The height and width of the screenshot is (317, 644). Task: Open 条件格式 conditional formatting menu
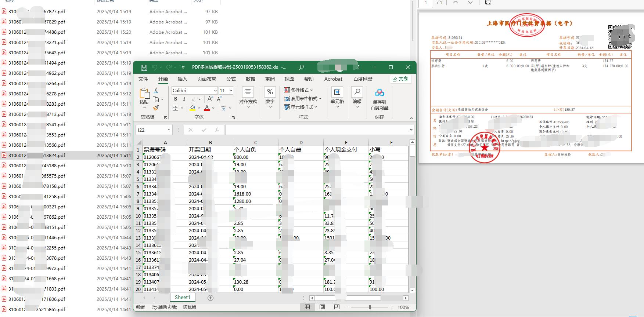pyautogui.click(x=298, y=90)
